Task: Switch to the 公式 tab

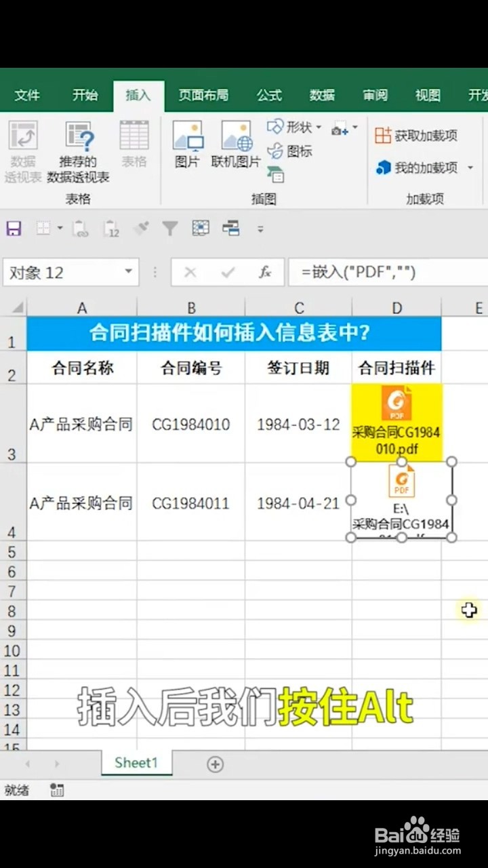Action: [268, 96]
